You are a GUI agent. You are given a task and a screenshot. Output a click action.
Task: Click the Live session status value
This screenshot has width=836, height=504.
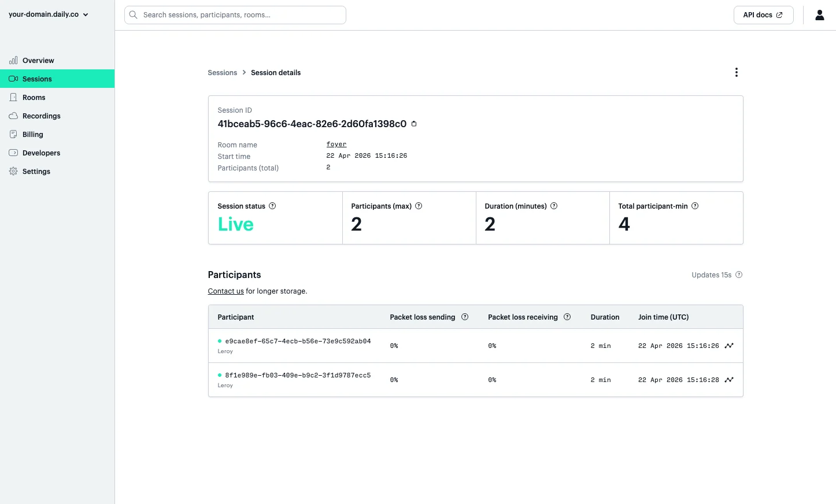point(236,224)
